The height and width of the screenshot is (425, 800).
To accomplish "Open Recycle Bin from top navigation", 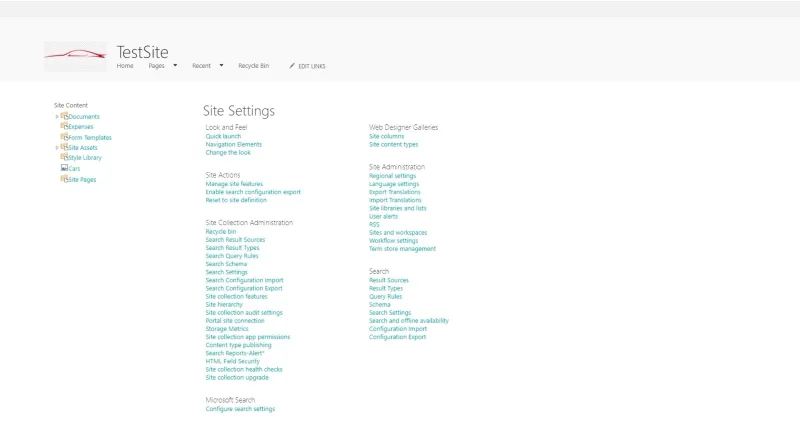I will (x=254, y=66).
